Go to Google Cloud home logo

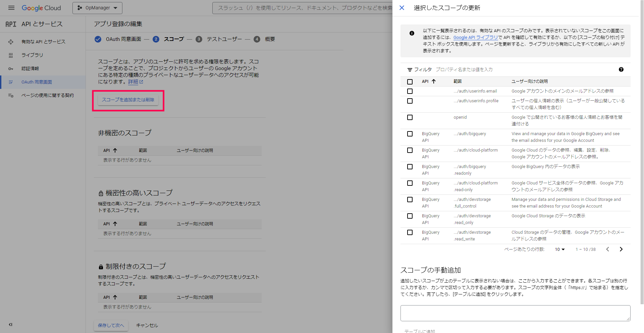click(41, 8)
